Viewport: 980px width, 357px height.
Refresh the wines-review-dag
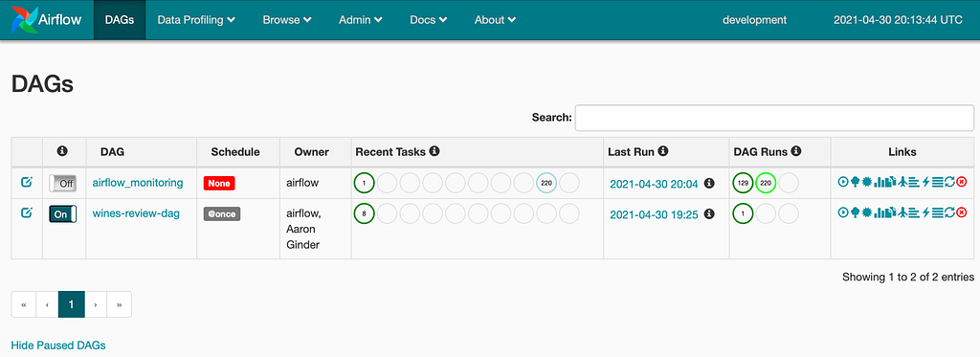950,212
